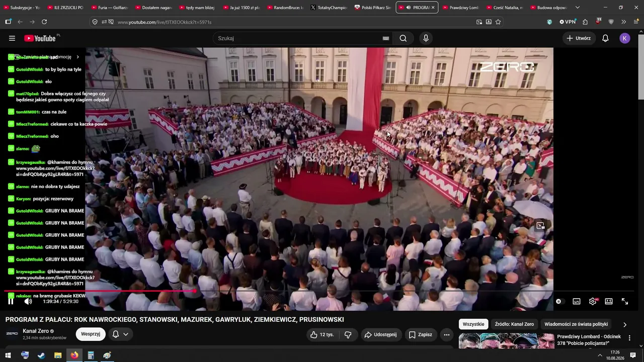Switch to theater mode view
The width and height of the screenshot is (644, 362).
point(609,301)
